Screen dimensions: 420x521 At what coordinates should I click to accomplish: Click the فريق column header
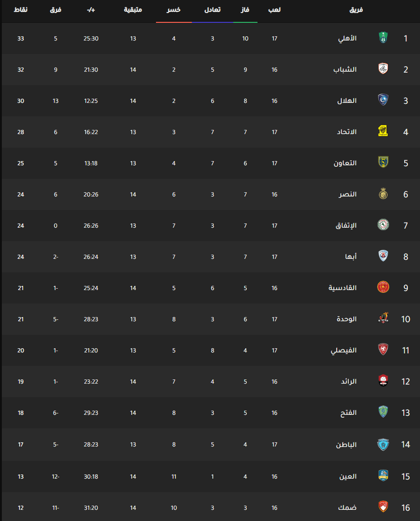click(356, 10)
